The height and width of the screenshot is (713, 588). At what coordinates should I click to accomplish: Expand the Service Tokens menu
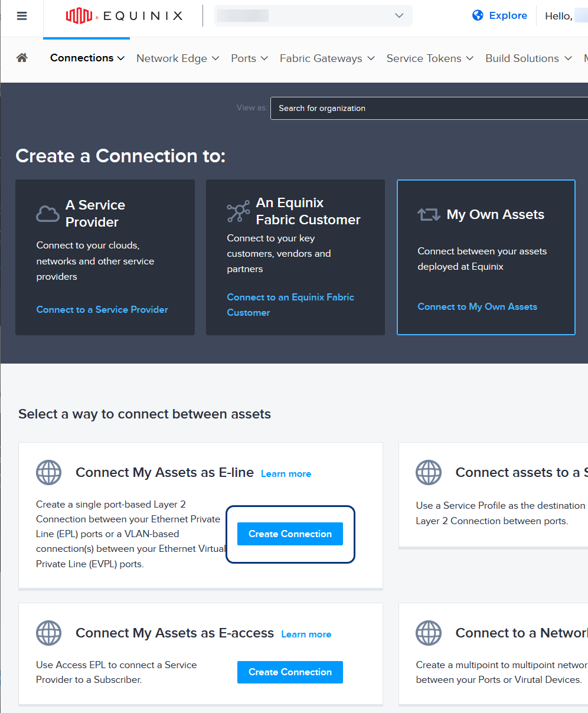coord(430,58)
